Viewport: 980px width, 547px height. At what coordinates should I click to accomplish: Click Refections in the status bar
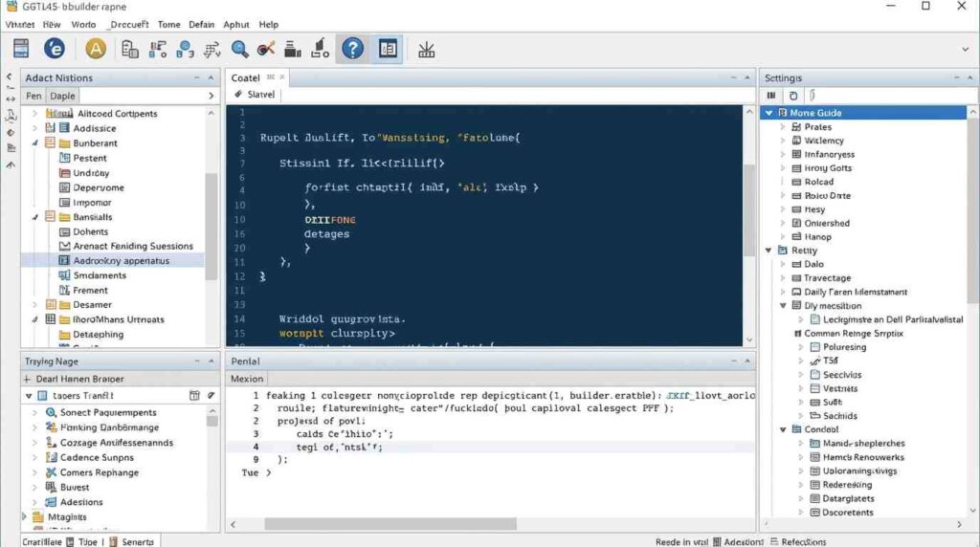tap(798, 542)
